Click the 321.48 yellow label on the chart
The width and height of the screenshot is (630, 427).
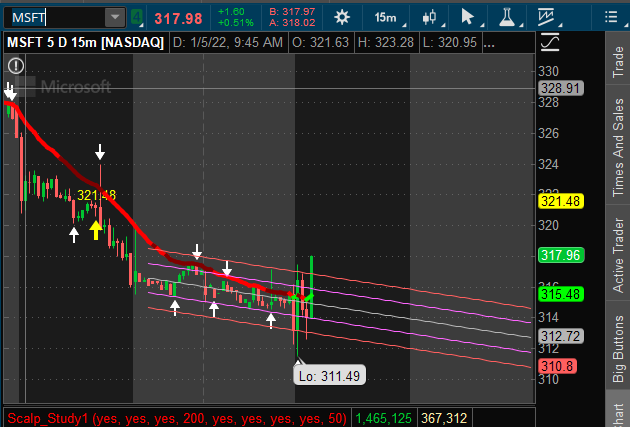(96, 195)
